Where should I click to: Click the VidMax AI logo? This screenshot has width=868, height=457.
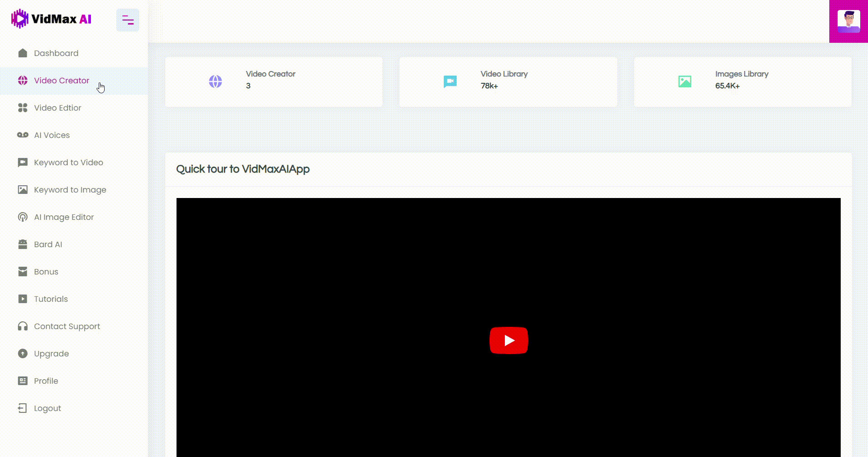(x=51, y=19)
